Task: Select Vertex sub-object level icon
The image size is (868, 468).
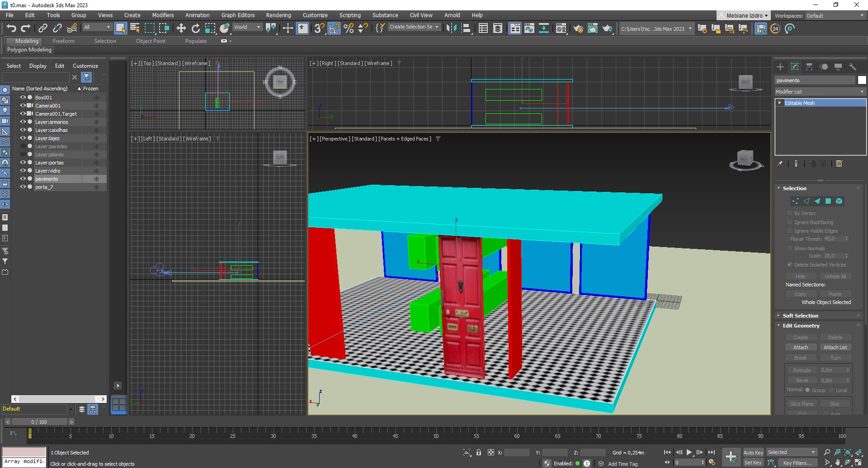Action: tap(795, 201)
